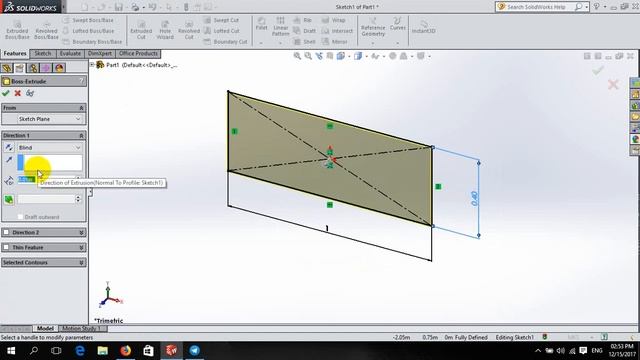Toggle the Draft outward checkbox

(20, 217)
